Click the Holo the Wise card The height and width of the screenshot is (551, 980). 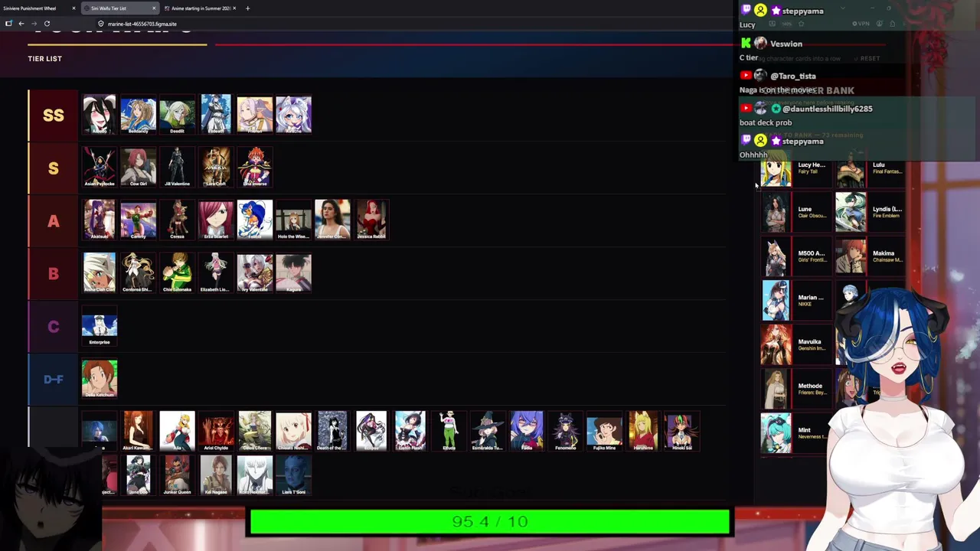[294, 220]
